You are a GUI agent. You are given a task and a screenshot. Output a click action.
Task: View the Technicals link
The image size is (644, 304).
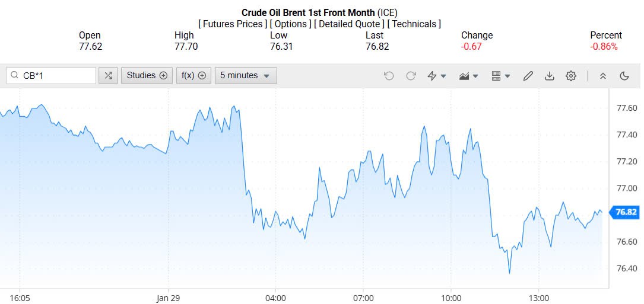tap(414, 24)
